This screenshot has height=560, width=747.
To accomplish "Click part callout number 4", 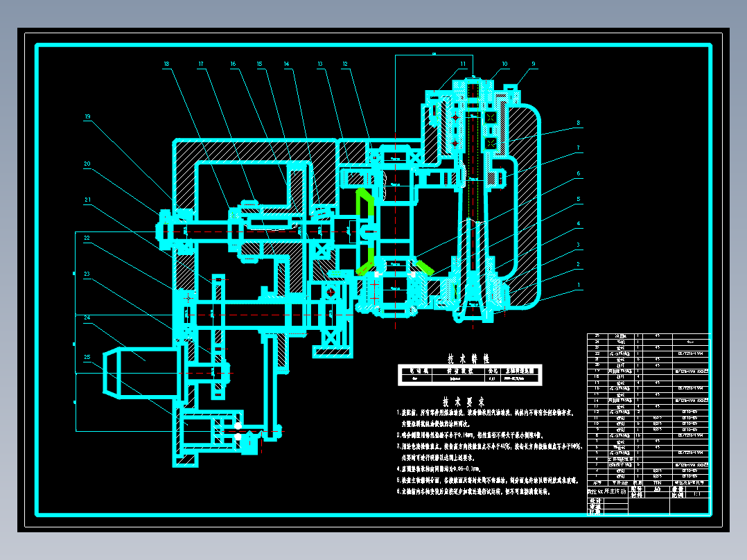I will (579, 223).
